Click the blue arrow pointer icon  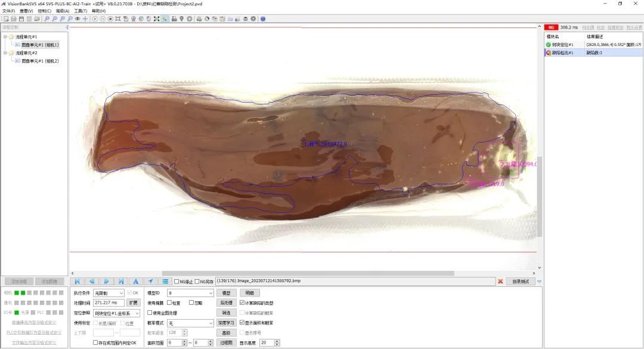tap(151, 282)
